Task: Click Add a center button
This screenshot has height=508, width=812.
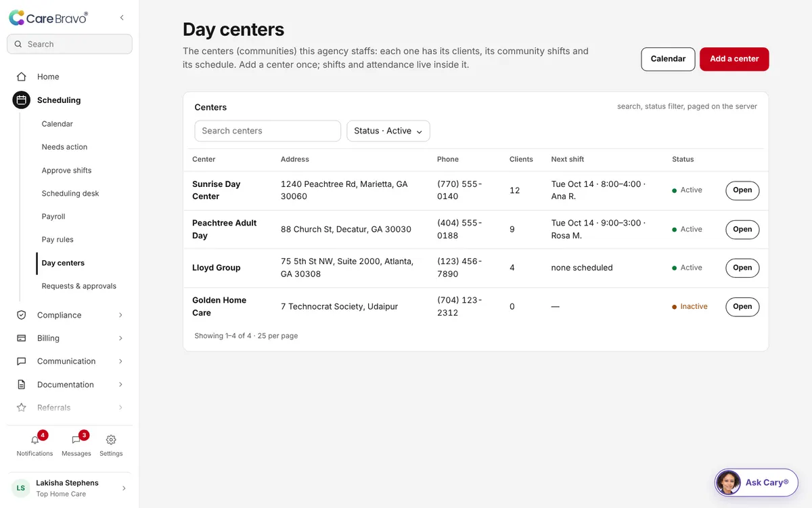Action: (734, 59)
